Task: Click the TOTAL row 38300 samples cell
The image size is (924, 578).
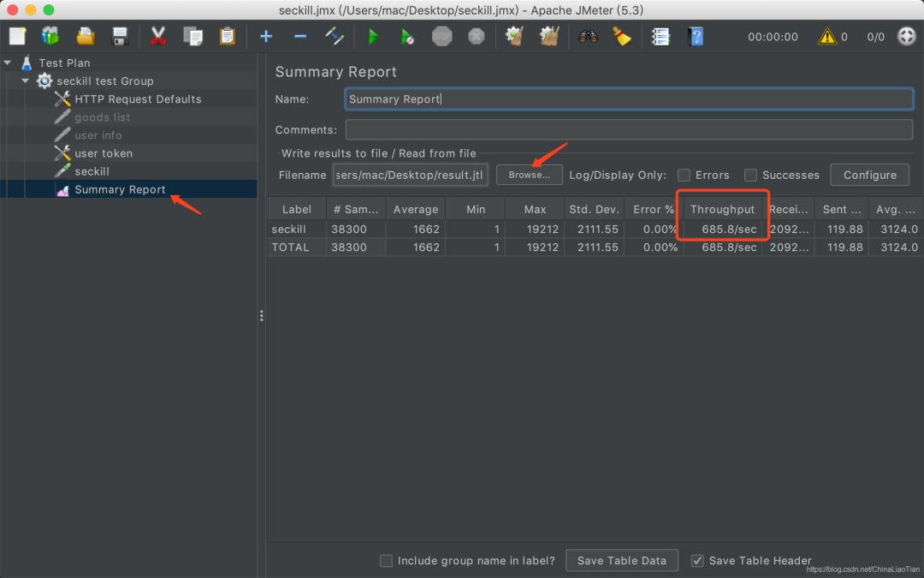Action: pyautogui.click(x=356, y=247)
